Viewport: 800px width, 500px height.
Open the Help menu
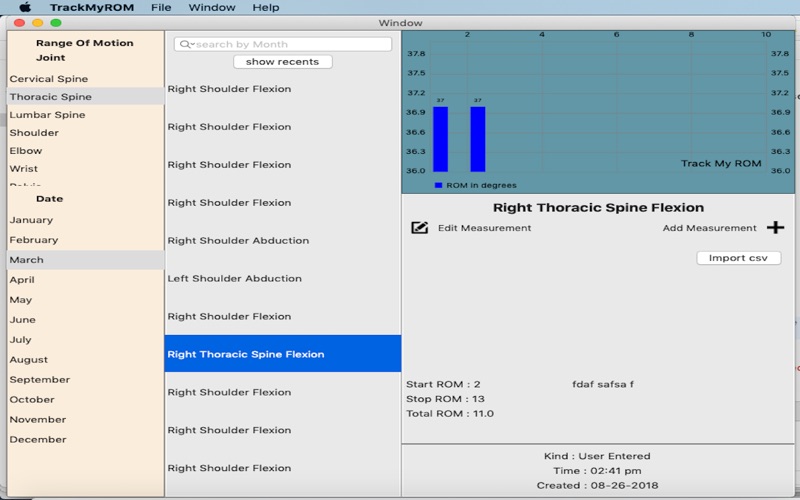[x=266, y=7]
